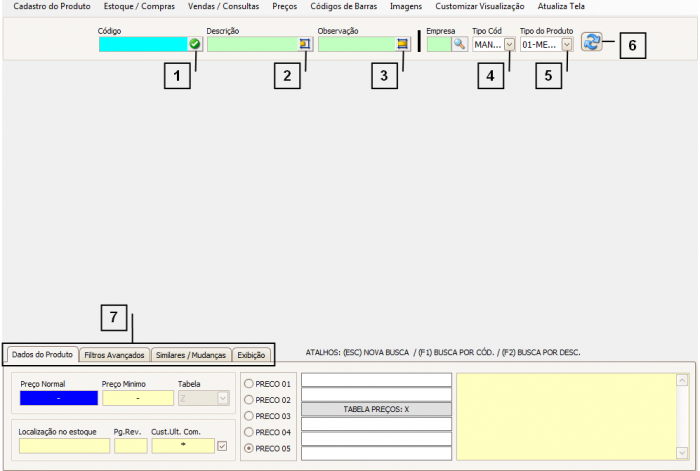Open the Tipo Cód dropdown
This screenshot has width=700, height=471.
tap(510, 44)
